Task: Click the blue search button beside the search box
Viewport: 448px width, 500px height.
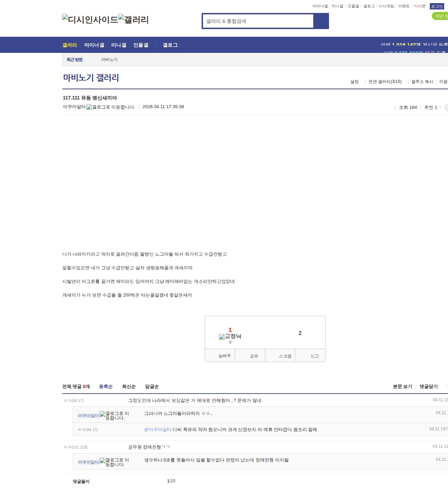Action: [x=321, y=21]
